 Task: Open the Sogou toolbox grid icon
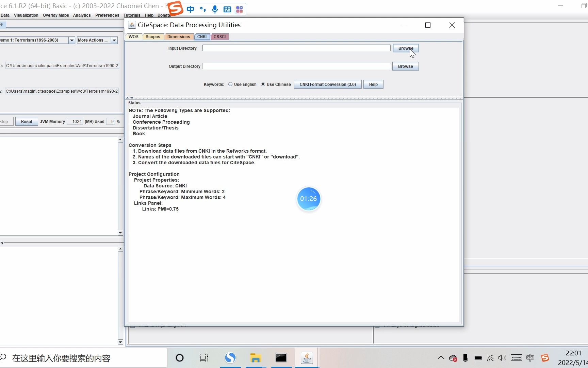click(x=240, y=9)
